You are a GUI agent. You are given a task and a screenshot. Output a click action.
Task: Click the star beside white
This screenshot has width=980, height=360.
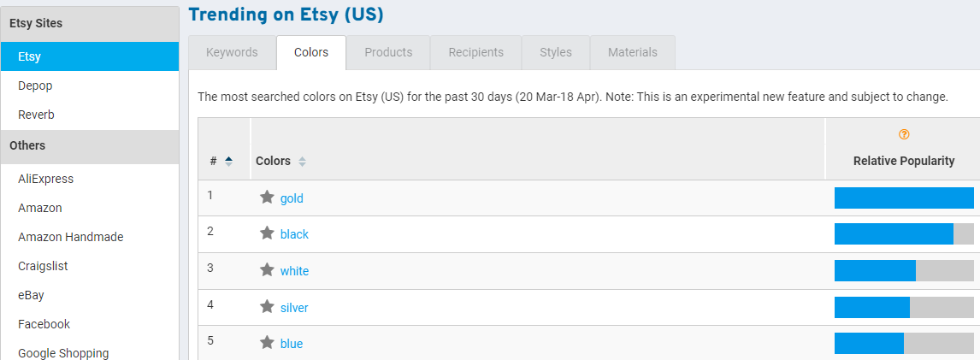click(267, 270)
